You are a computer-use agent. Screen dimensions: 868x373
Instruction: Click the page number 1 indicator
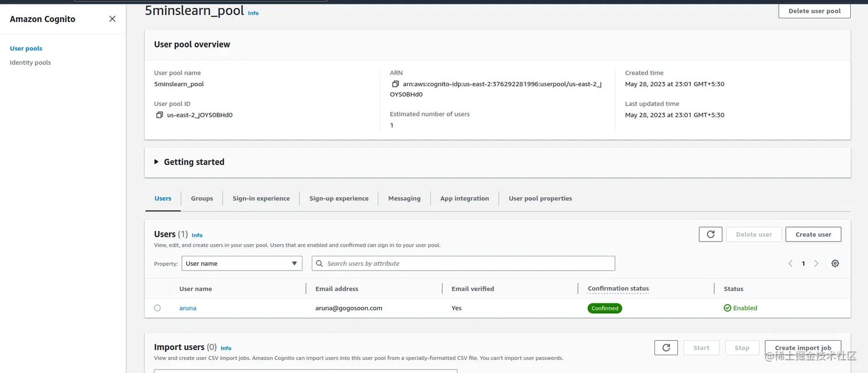(x=803, y=263)
